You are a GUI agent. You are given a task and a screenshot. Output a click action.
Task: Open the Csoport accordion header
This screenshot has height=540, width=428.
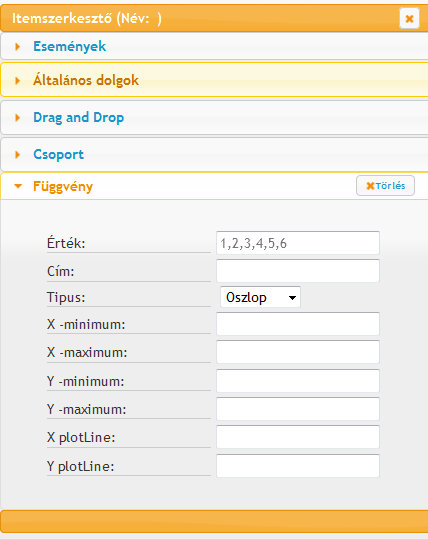[x=214, y=154]
